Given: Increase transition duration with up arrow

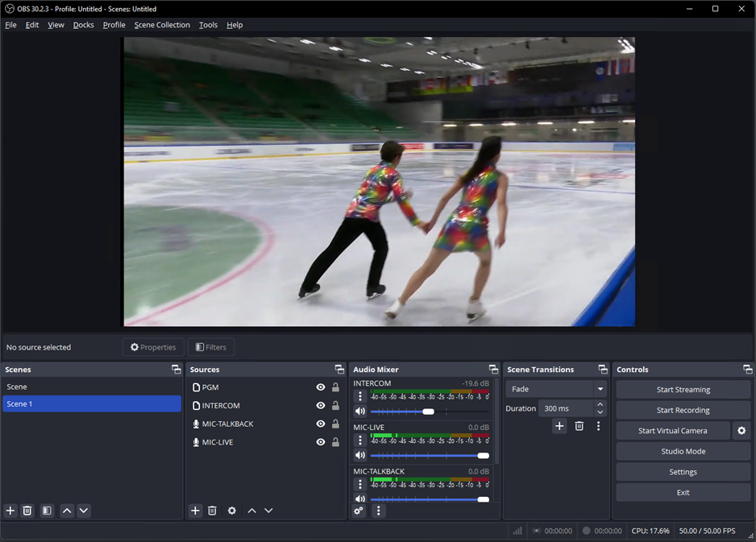Looking at the screenshot, I should 600,404.
